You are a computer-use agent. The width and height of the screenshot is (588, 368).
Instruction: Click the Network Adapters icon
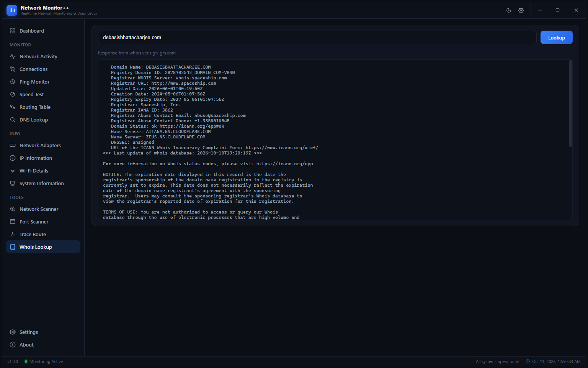(x=13, y=145)
